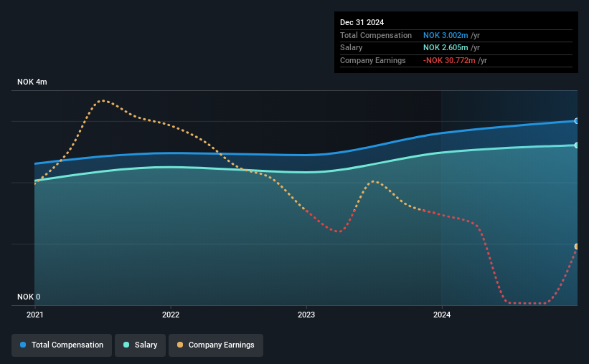The image size is (589, 364).
Task: Toggle the Total Compensation legend button
Action: point(62,345)
